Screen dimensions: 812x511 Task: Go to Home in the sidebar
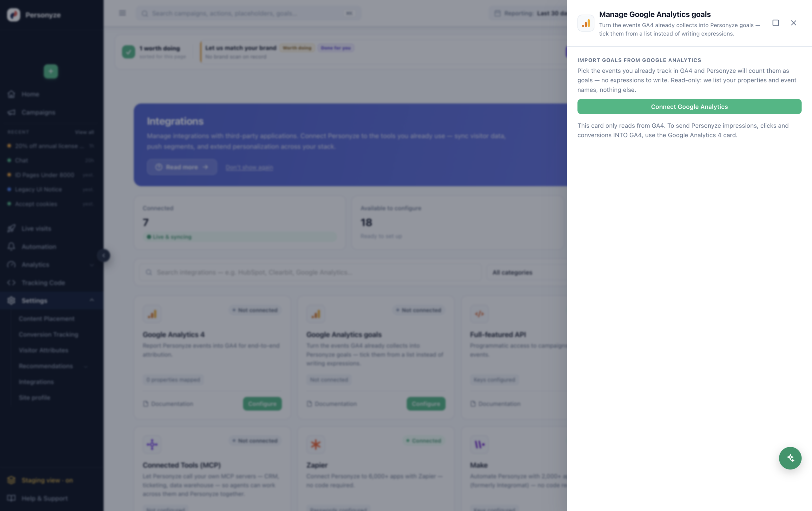[52, 94]
